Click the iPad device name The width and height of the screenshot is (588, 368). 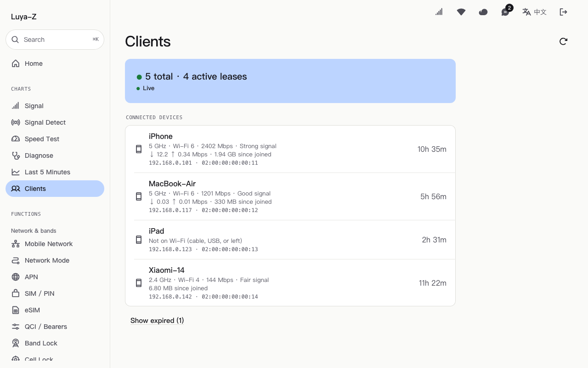point(157,231)
